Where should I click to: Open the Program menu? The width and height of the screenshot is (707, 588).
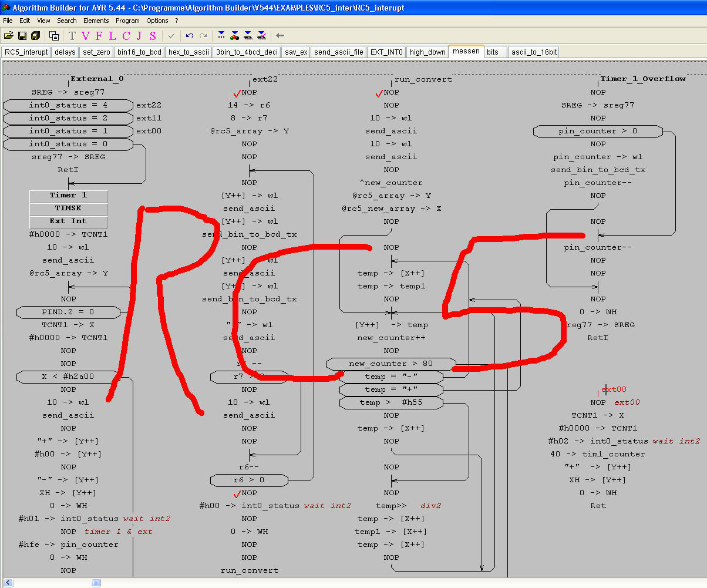pos(127,21)
